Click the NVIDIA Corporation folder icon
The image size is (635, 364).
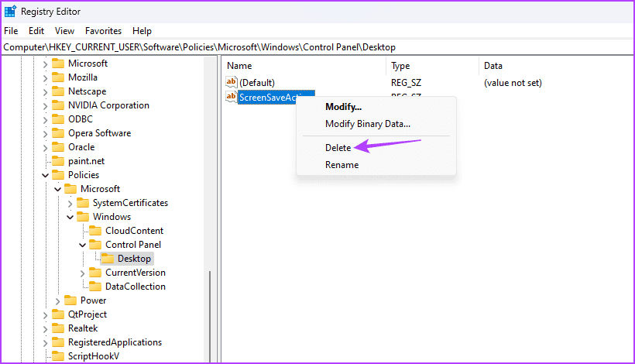pos(58,105)
